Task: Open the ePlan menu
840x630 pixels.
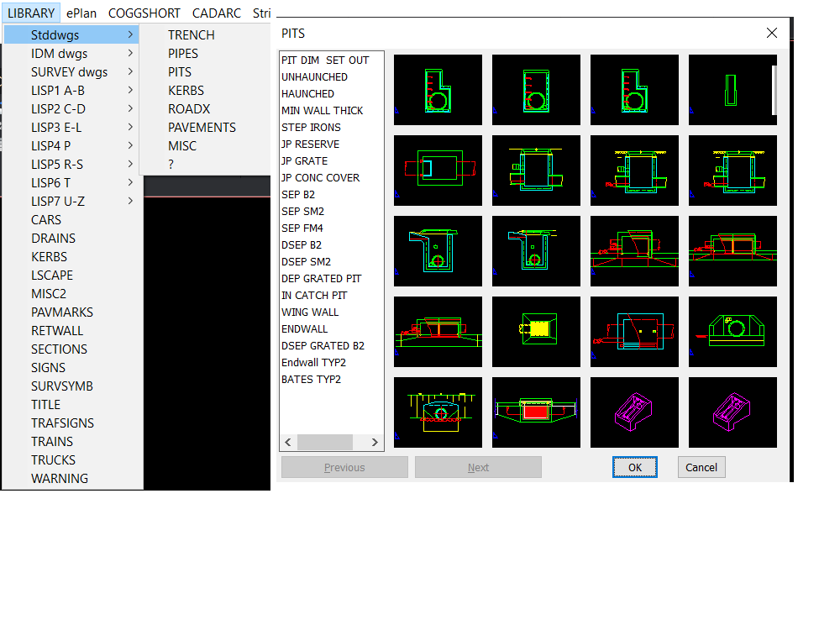Action: 81,13
